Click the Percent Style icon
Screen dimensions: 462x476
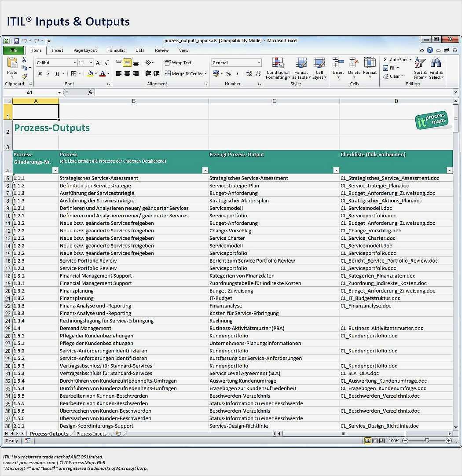pos(228,73)
